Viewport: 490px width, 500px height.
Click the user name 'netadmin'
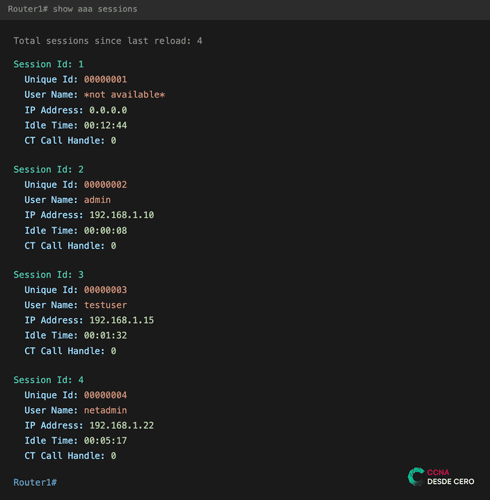click(x=105, y=410)
